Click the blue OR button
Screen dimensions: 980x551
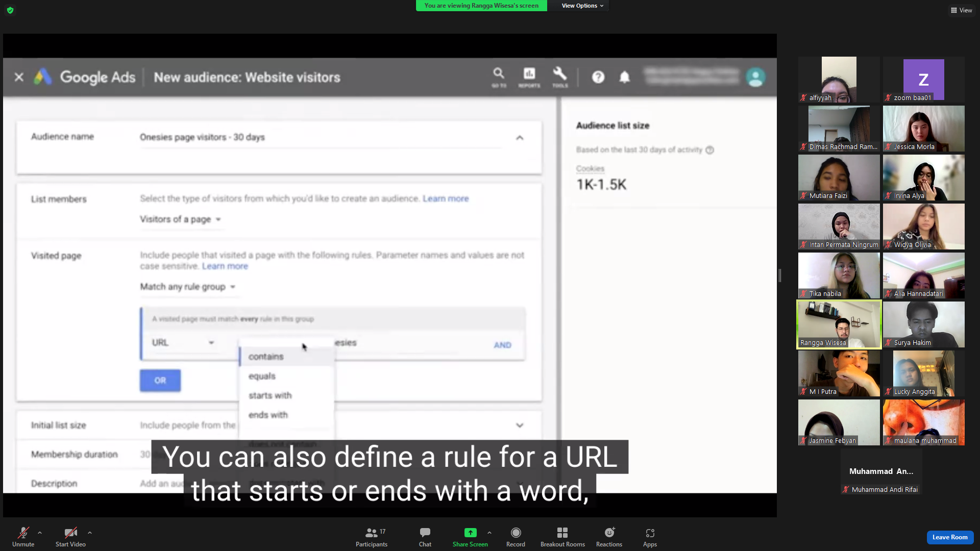click(160, 381)
